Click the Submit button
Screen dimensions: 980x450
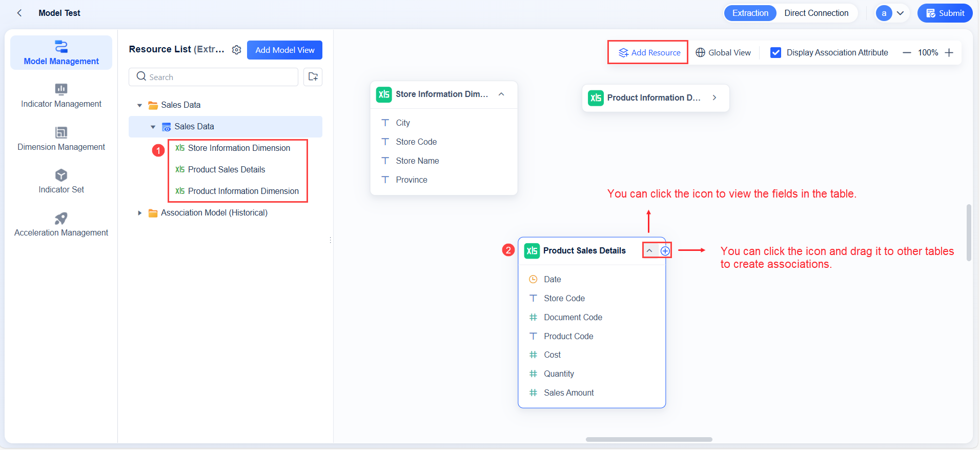click(x=945, y=13)
